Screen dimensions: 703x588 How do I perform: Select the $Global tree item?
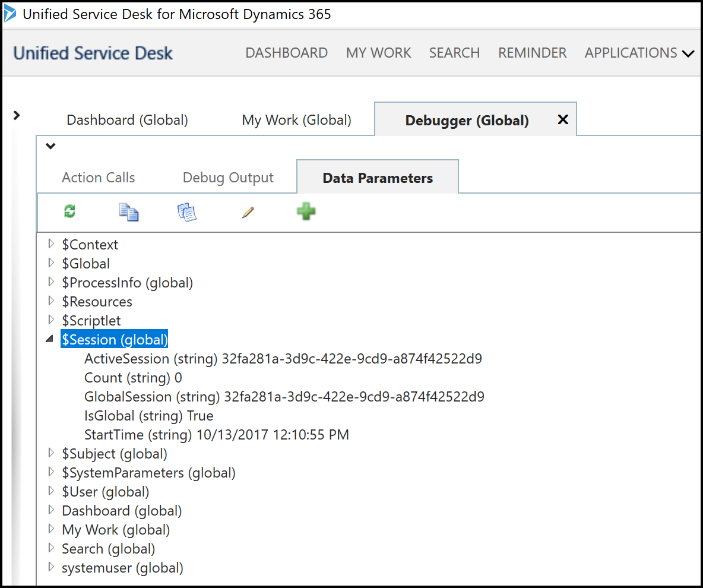(85, 263)
